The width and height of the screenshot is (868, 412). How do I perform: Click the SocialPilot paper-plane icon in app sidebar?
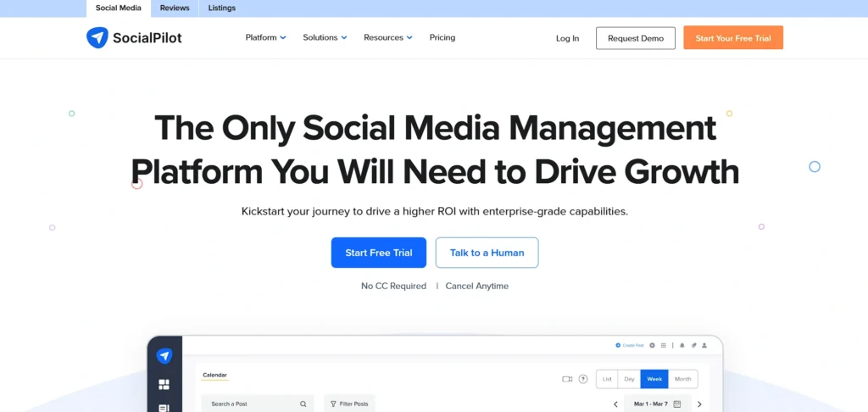164,356
